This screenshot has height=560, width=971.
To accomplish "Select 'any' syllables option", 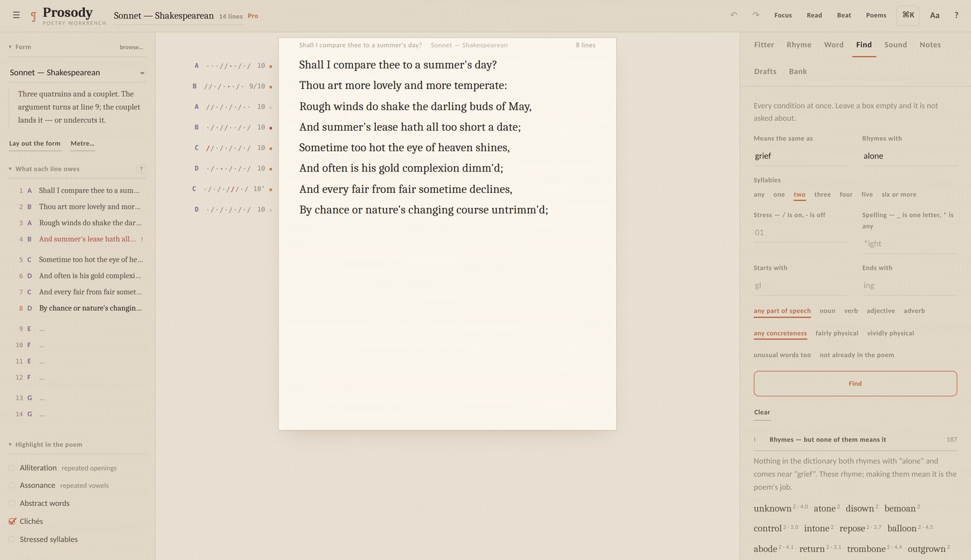I will 759,195.
